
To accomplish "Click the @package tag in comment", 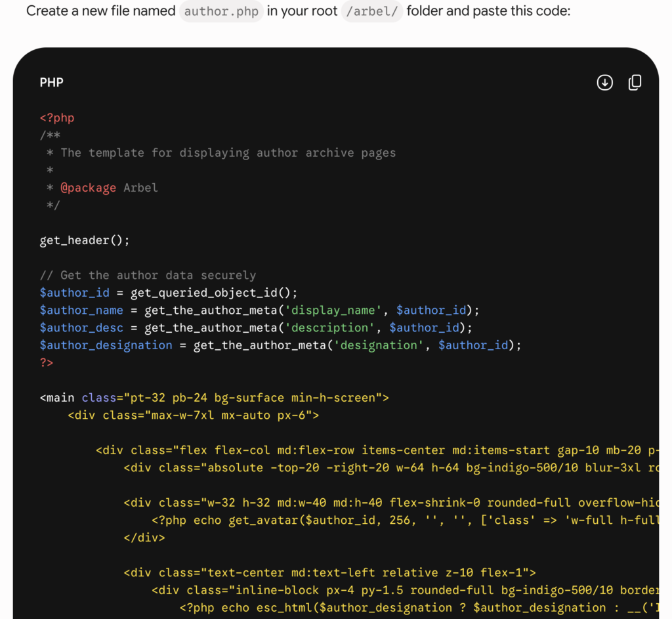I will (x=89, y=188).
